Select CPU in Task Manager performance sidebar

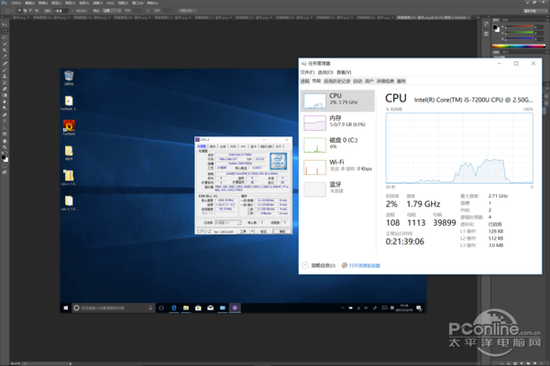(337, 101)
